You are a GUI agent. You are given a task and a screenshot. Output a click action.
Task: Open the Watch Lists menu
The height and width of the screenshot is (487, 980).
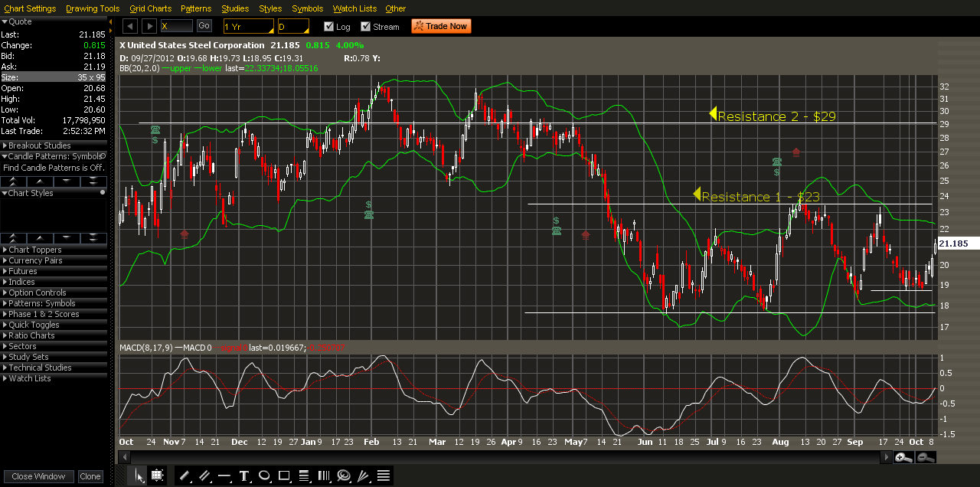tap(354, 8)
